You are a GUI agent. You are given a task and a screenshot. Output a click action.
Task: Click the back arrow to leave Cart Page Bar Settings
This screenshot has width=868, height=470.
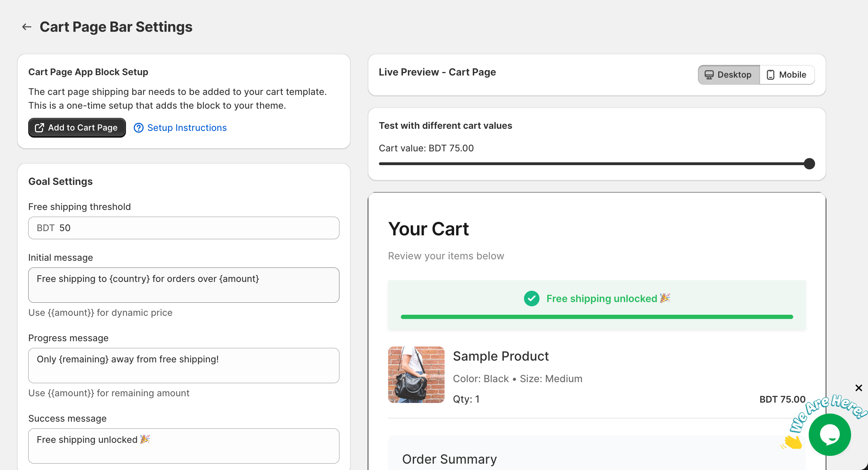pos(27,26)
